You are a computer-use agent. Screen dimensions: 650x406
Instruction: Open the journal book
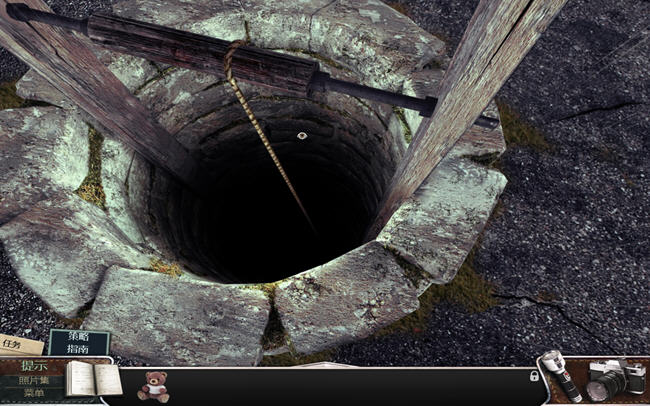[94, 379]
